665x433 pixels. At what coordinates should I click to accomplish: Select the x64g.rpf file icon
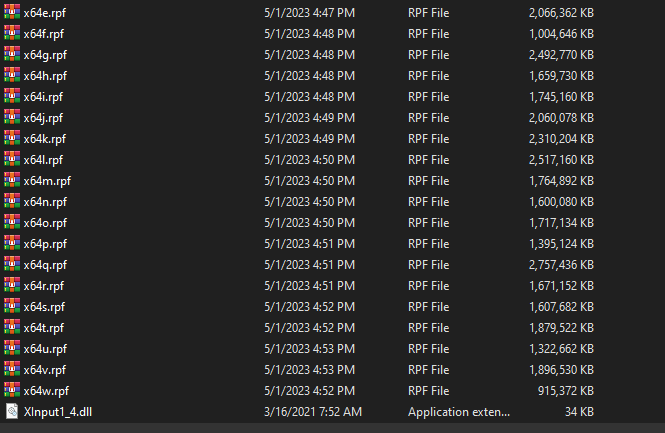(11, 55)
